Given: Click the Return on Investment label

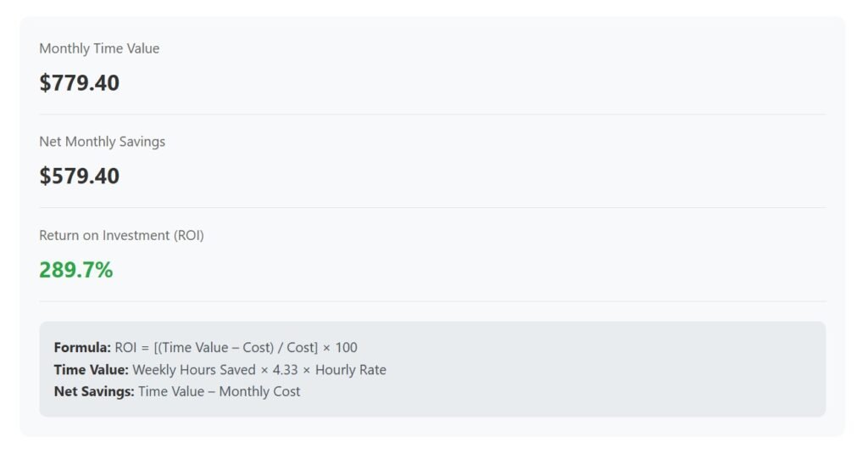Looking at the screenshot, I should tap(121, 235).
